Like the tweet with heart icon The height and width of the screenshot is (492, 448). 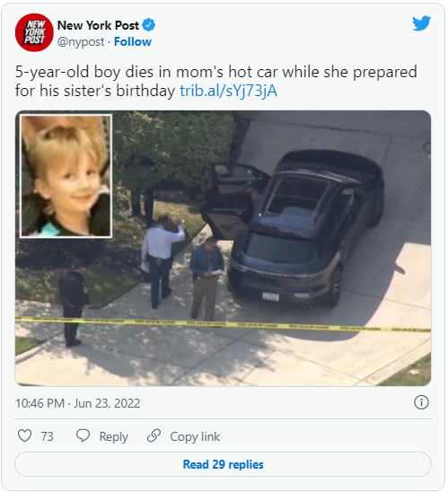pos(24,435)
